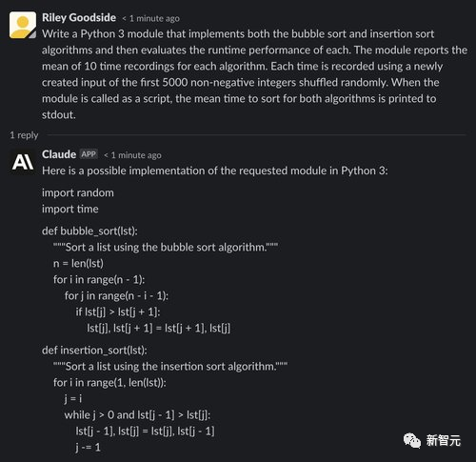Click the insertion sort docstring line
Viewport: 476px width, 462px height.
pos(170,367)
